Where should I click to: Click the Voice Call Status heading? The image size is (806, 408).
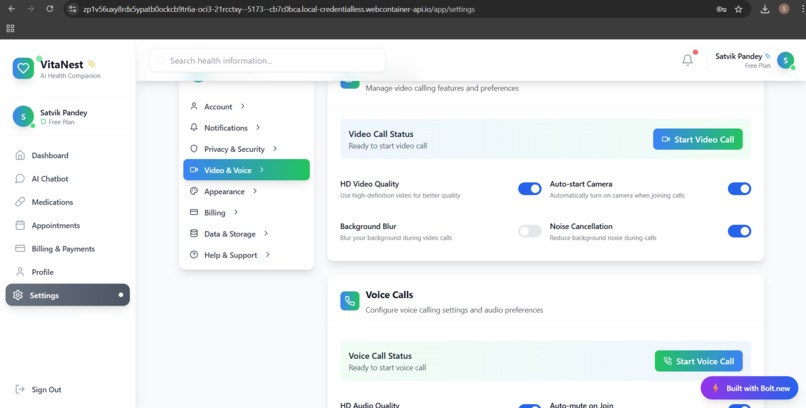point(380,356)
